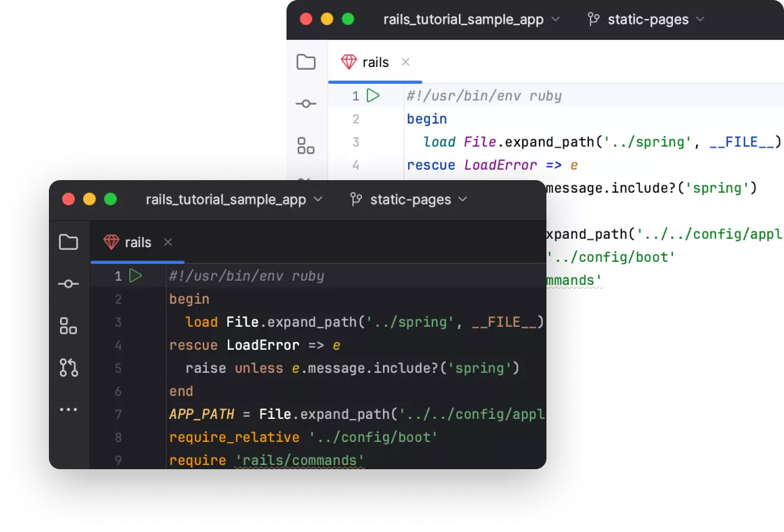Run script from line 1 in light editor

[373, 96]
